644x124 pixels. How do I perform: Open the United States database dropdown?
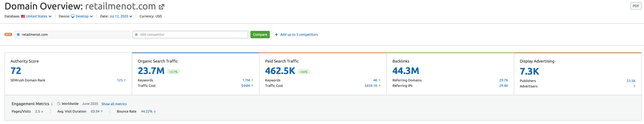[x=39, y=16]
